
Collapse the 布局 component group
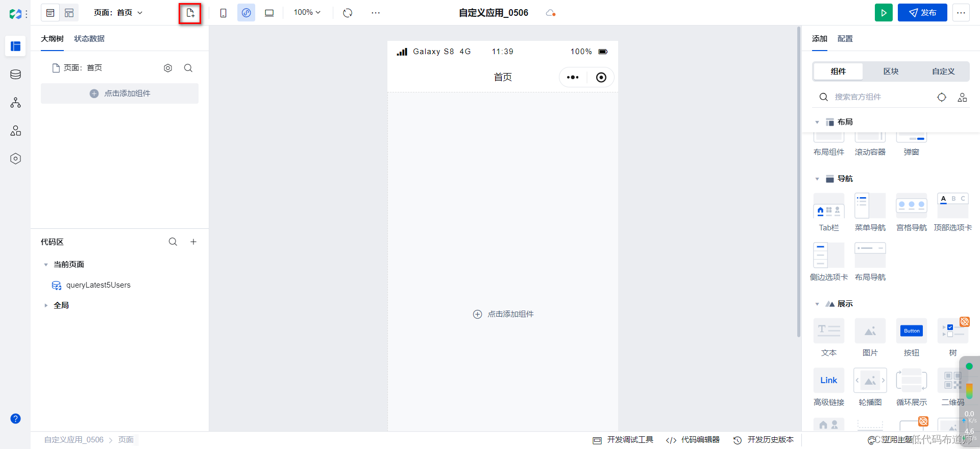pos(817,122)
